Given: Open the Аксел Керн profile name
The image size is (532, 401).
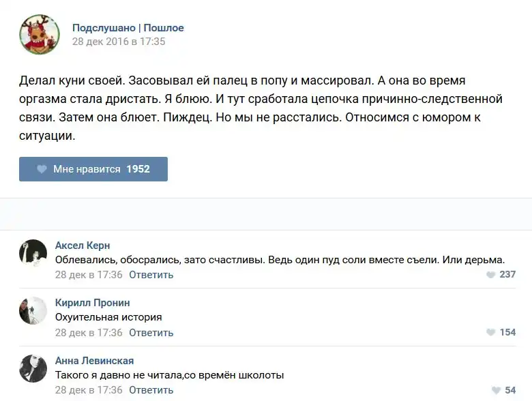Looking at the screenshot, I should (82, 246).
